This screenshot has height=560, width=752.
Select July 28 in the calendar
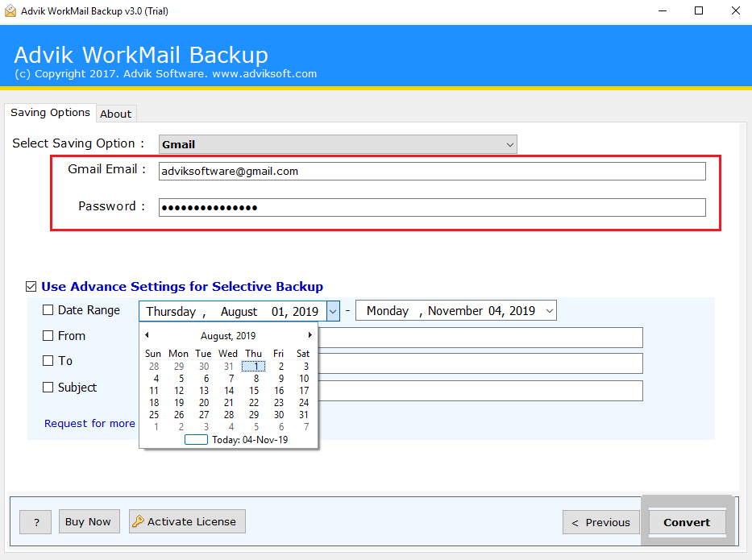coord(154,367)
